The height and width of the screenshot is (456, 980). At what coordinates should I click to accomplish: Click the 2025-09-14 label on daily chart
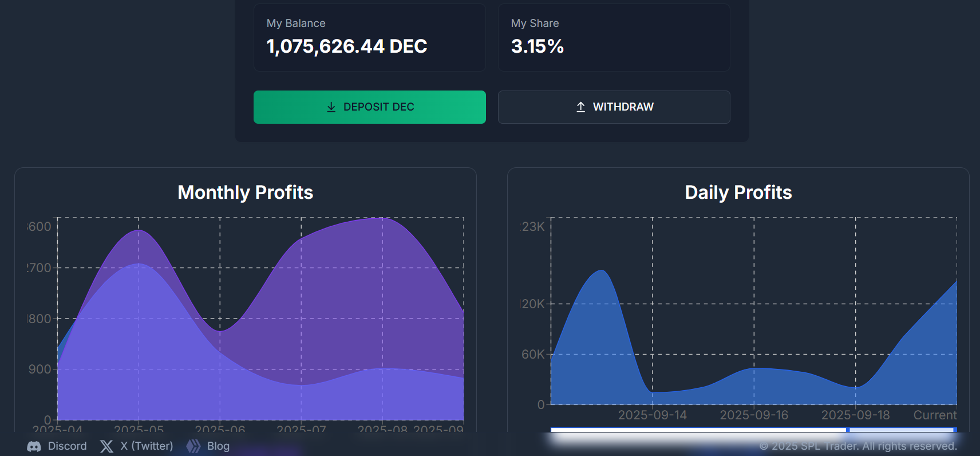[652, 415]
